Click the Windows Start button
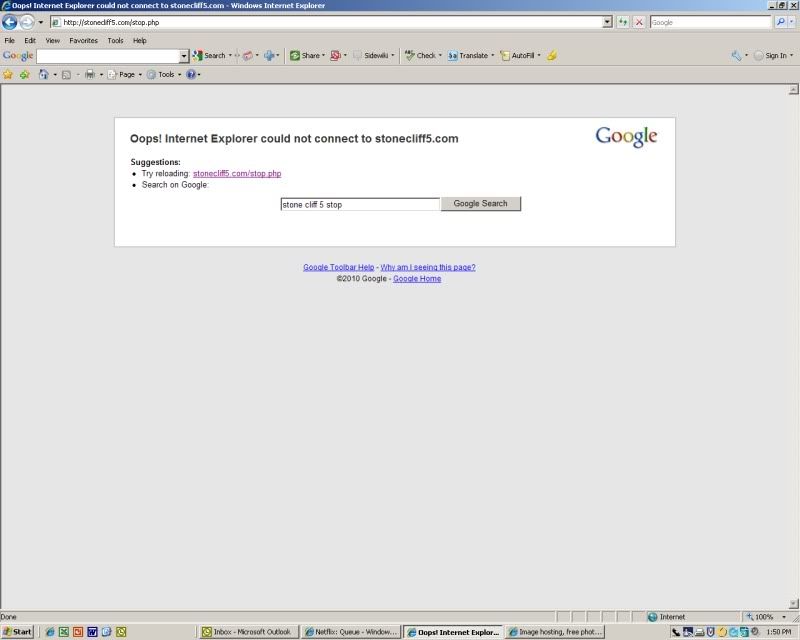 click(x=17, y=632)
